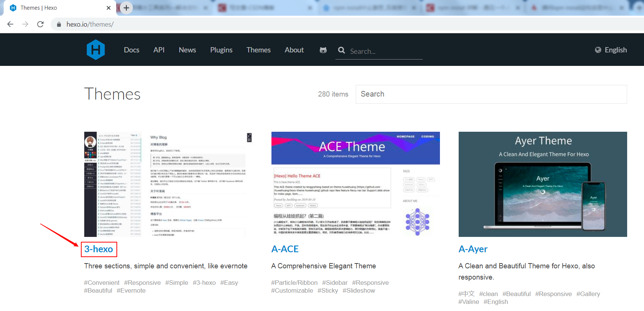Open the Docs menu item
Screen dimensions: 644x311
(131, 50)
